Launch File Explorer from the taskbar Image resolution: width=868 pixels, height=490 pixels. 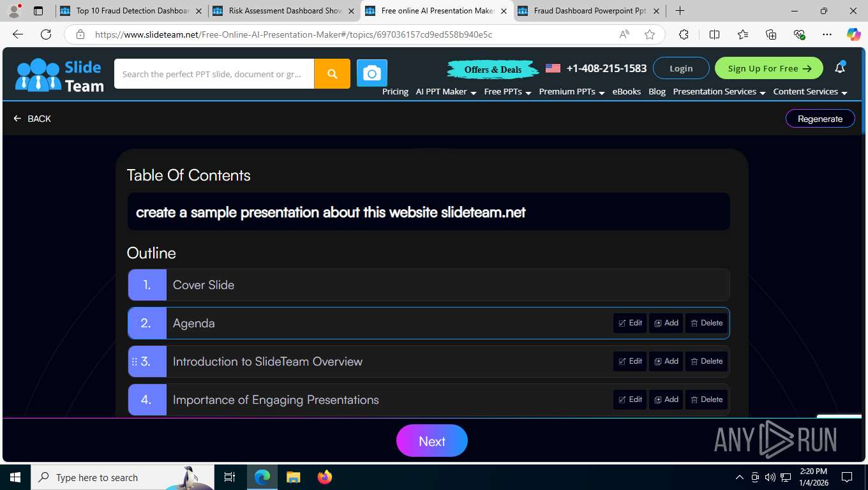[x=293, y=477]
